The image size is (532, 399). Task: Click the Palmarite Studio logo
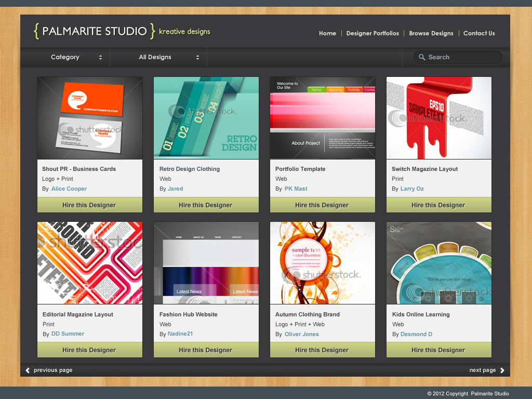[95, 31]
